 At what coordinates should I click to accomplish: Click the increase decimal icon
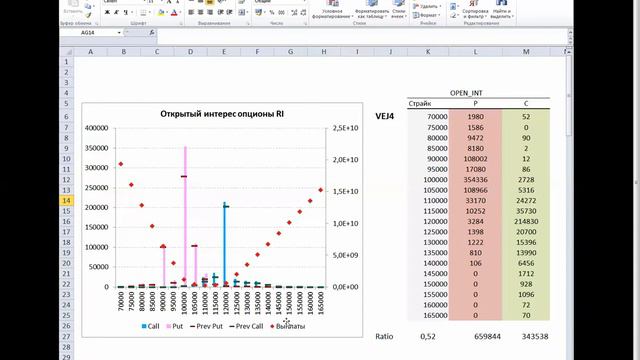pos(294,13)
